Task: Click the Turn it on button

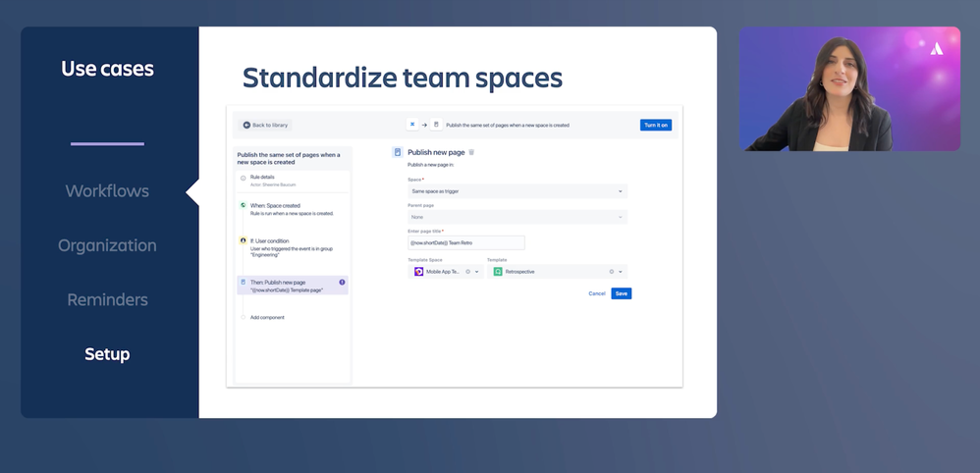Action: click(x=656, y=125)
